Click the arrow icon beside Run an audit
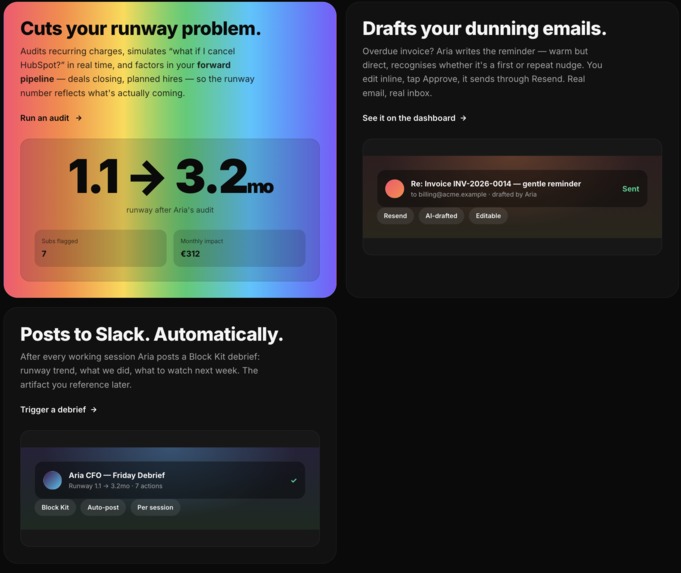Viewport: 681px width, 573px height. point(79,118)
